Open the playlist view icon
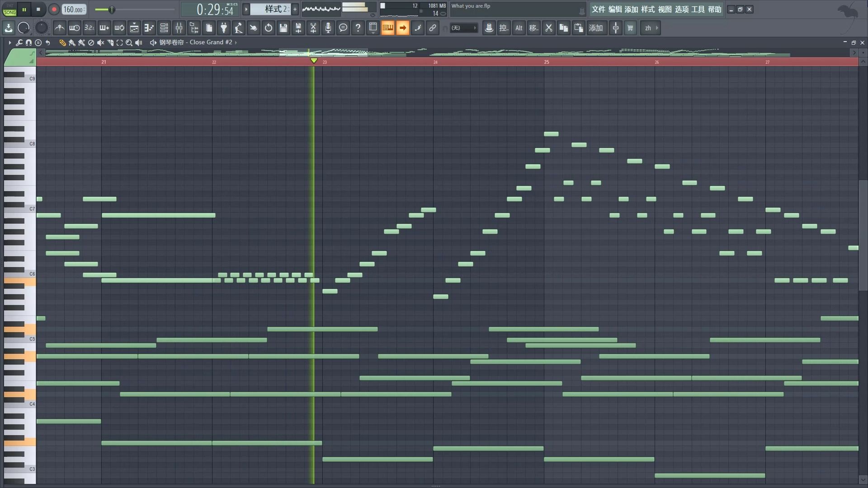This screenshot has width=868, height=488. (134, 28)
